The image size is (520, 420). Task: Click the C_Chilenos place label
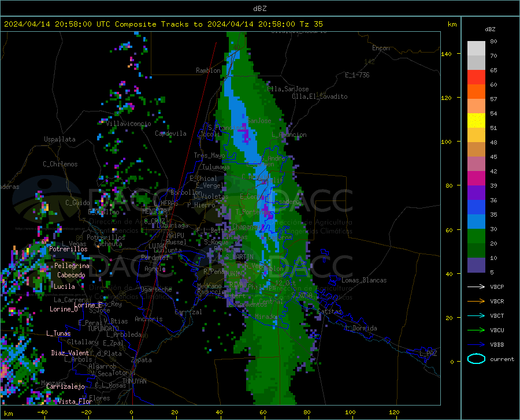(x=60, y=164)
